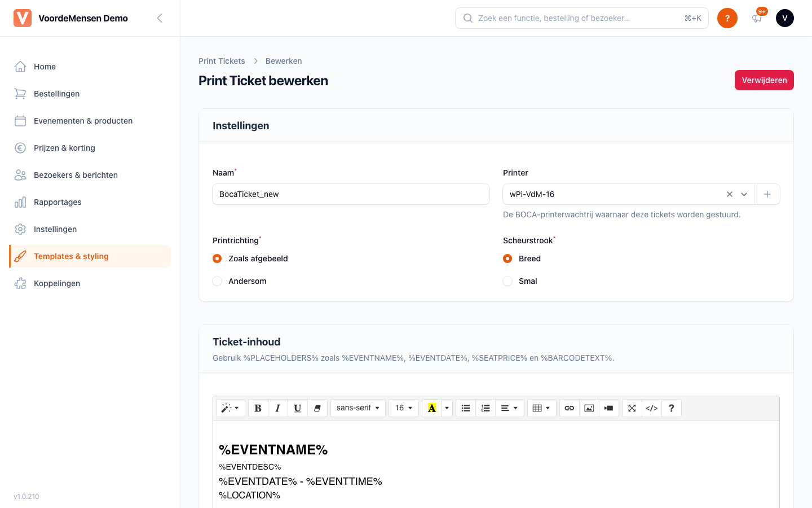The height and width of the screenshot is (508, 812).
Task: Choose 'Smal' tear strip option
Action: (x=507, y=281)
